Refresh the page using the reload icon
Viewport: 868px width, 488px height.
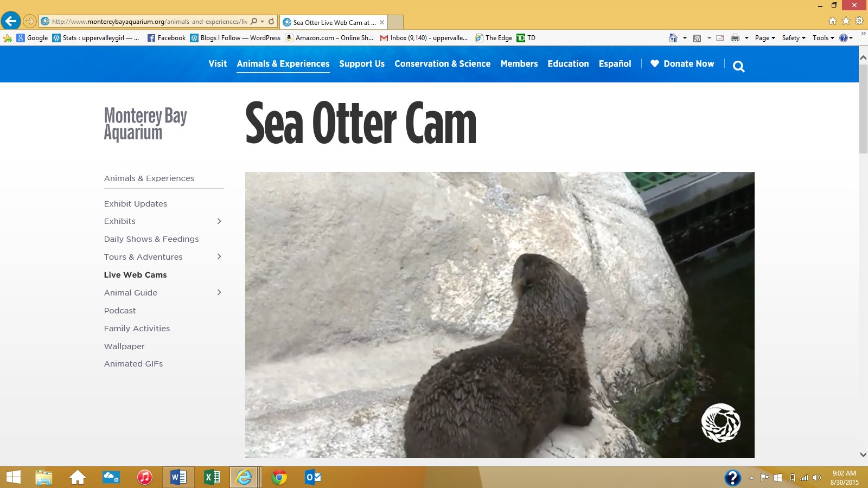click(x=271, y=22)
